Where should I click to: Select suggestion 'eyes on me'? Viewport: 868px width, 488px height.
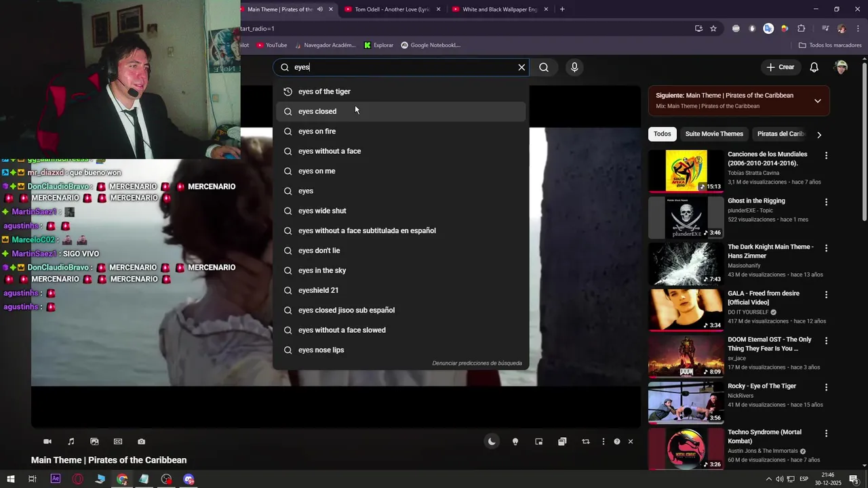pyautogui.click(x=401, y=171)
